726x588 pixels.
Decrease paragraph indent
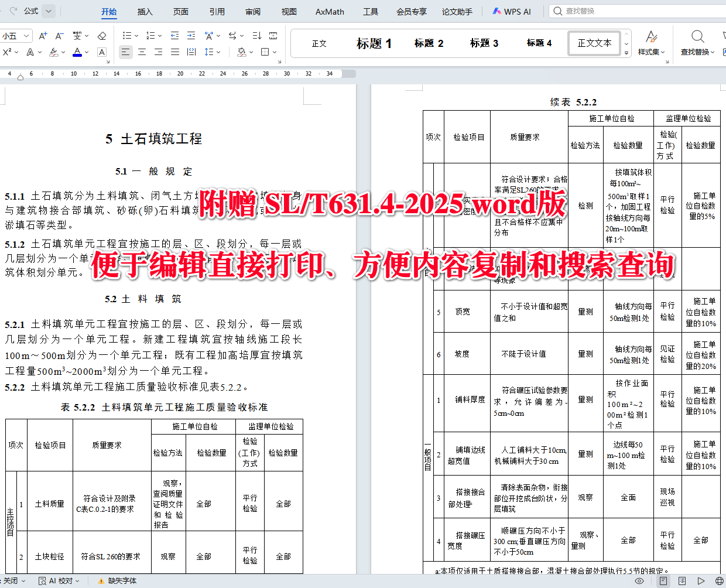[174, 36]
